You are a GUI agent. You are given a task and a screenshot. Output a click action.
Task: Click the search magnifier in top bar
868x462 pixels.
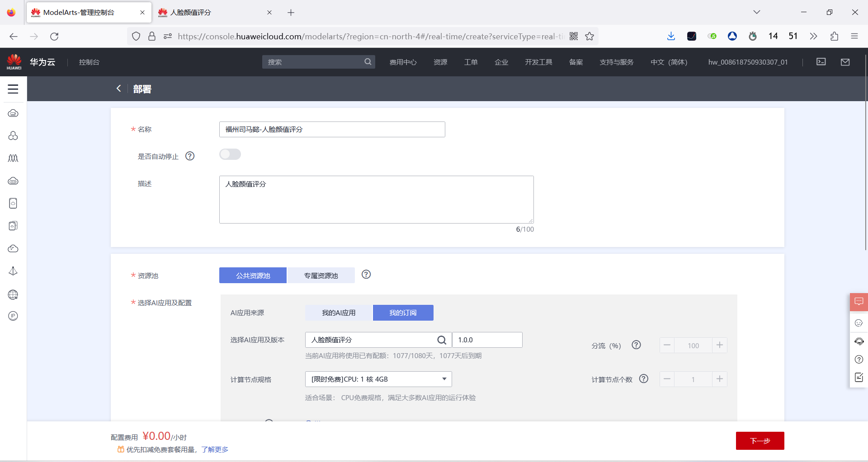click(x=368, y=62)
